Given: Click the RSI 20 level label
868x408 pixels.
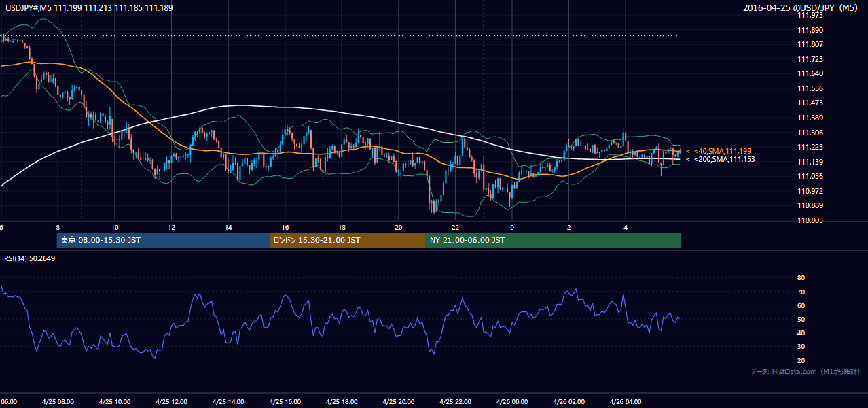Looking at the screenshot, I should pyautogui.click(x=801, y=360).
